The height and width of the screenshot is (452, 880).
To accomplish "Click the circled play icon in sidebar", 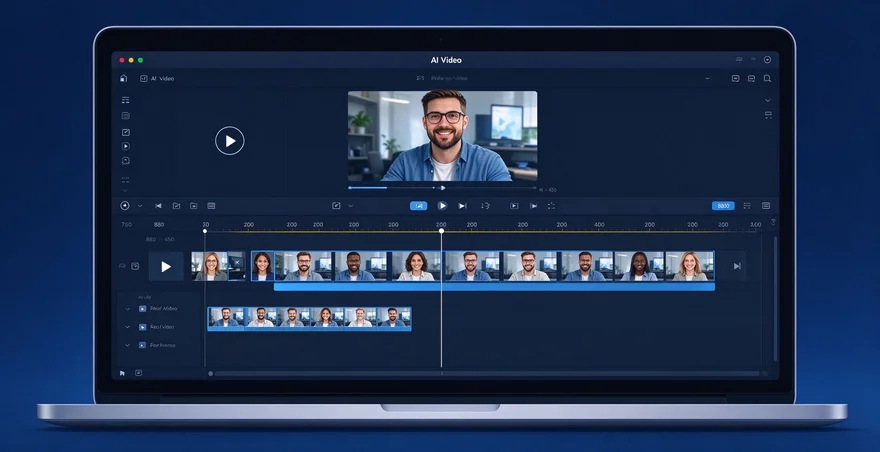I will 125,146.
